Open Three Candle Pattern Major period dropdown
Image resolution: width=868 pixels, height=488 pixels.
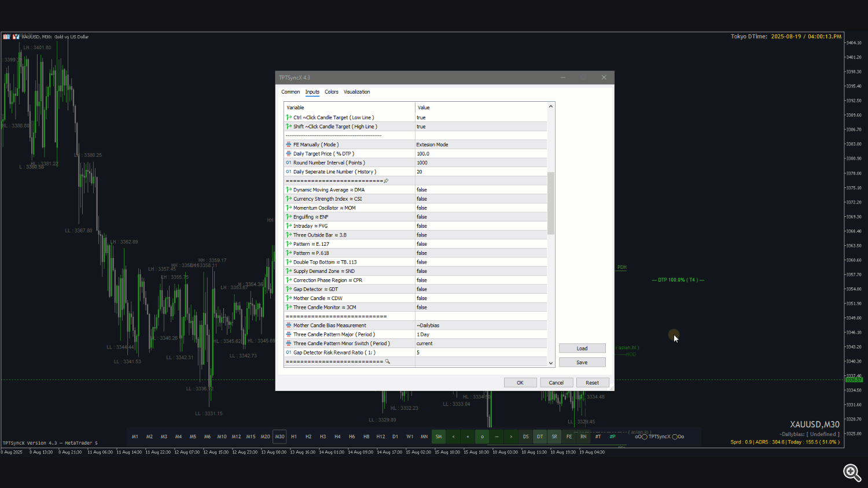pyautogui.click(x=480, y=334)
